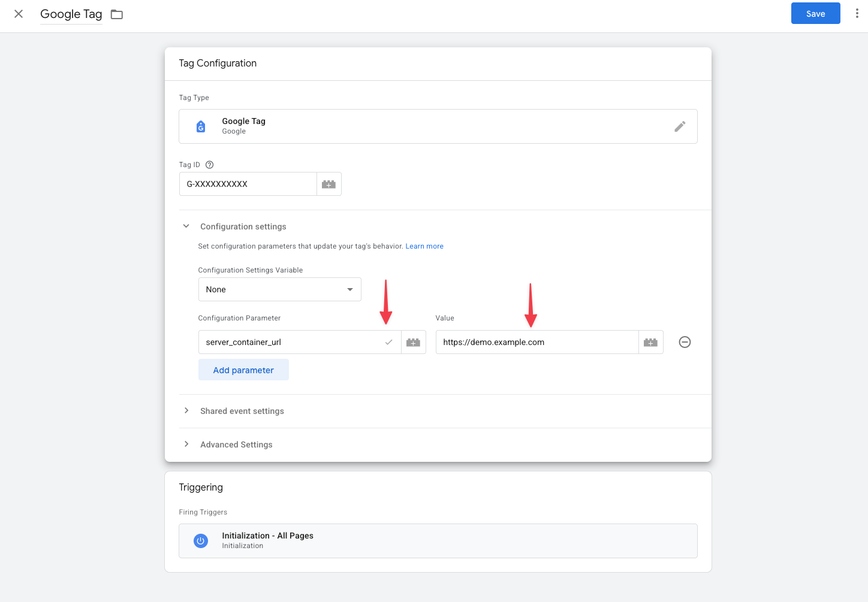The height and width of the screenshot is (602, 868).
Task: Click the checkmark in parameter field
Action: click(388, 342)
